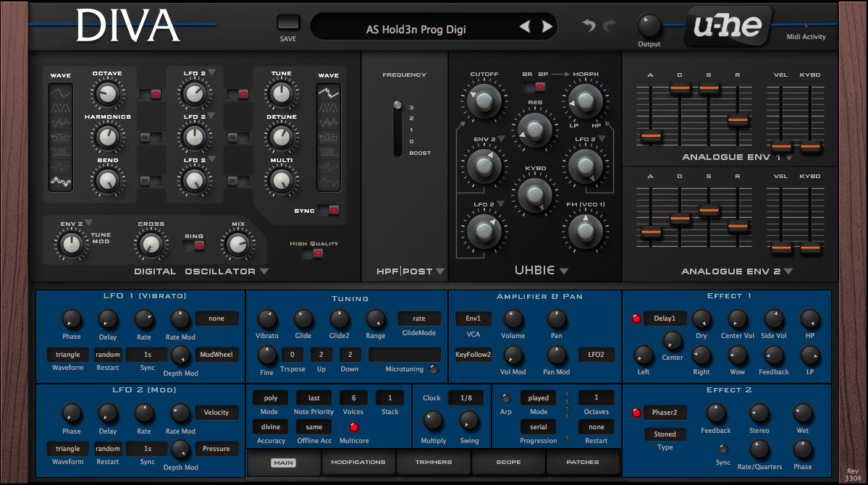Image resolution: width=868 pixels, height=485 pixels.
Task: Click the redo arrow icon
Action: 610,25
